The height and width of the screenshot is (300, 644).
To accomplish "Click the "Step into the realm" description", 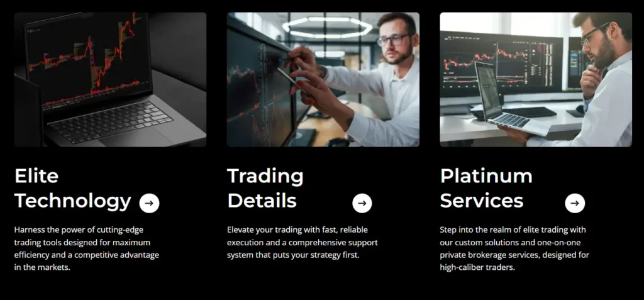I will [x=514, y=248].
